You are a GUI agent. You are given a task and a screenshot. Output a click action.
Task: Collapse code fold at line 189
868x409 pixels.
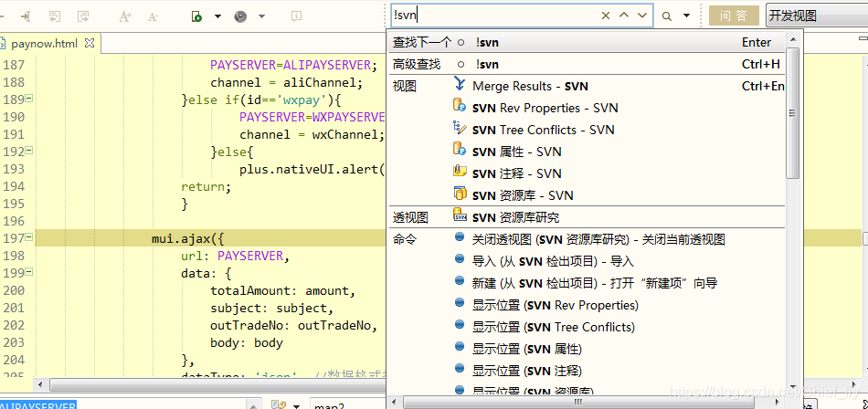tap(29, 99)
